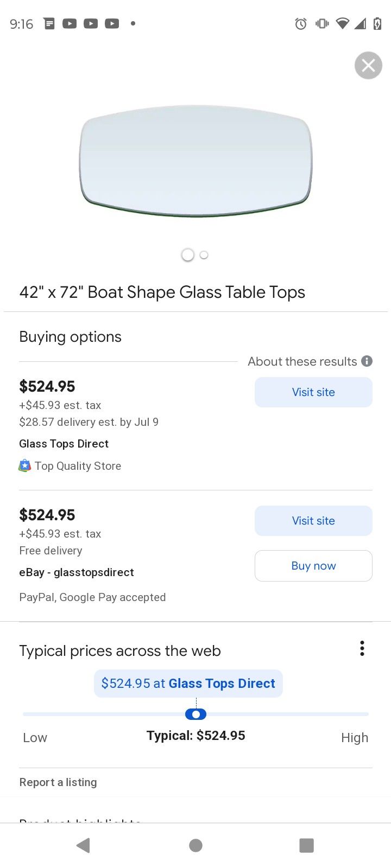Click the Report a listing link
Viewport: 391px width, 868px height.
(x=58, y=782)
